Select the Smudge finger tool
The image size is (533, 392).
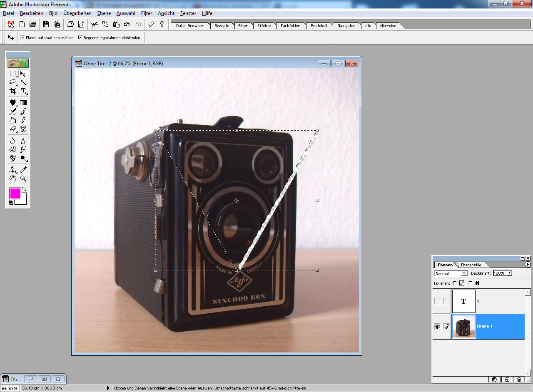point(23,149)
